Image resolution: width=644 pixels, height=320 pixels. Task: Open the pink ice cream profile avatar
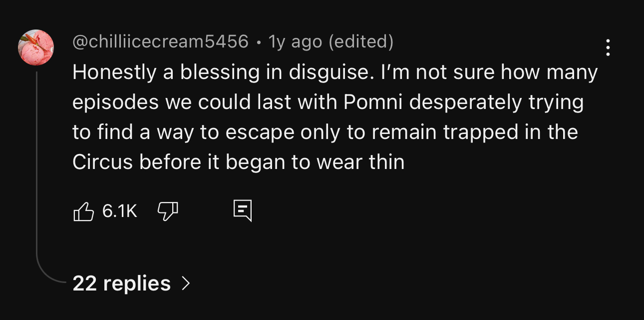36,47
